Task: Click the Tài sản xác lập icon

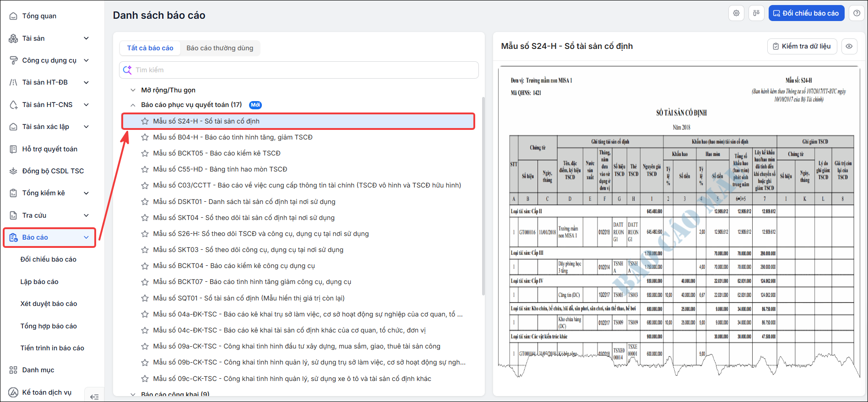Action: tap(13, 127)
